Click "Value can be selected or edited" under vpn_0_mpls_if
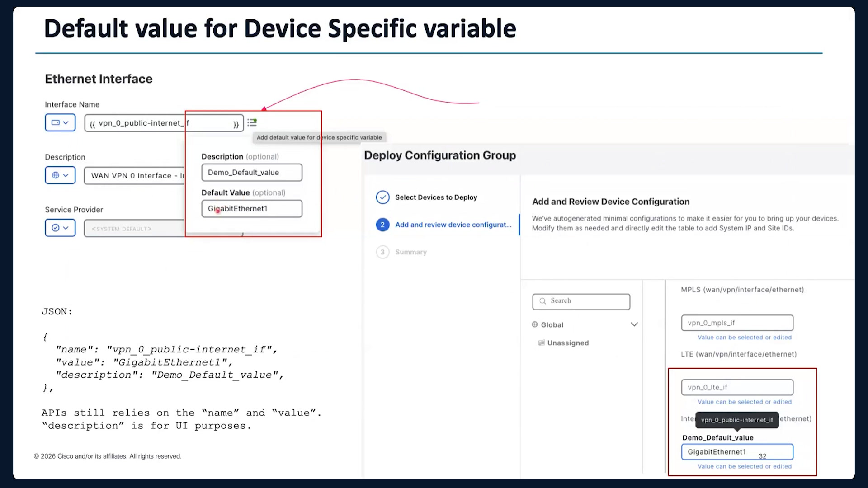Image resolution: width=868 pixels, height=488 pixels. [745, 338]
